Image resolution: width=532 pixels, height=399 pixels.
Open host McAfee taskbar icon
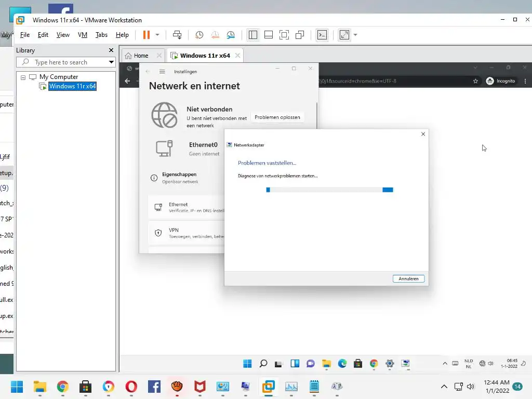click(x=200, y=387)
